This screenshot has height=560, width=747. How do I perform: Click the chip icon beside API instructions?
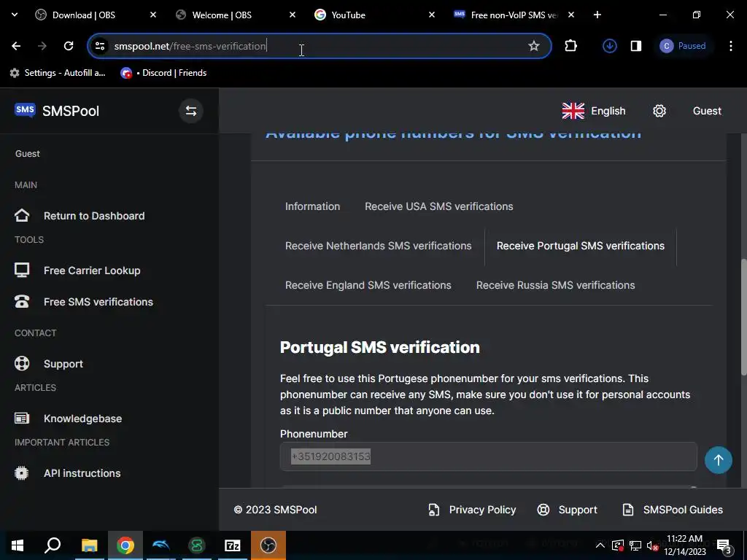[22, 472]
